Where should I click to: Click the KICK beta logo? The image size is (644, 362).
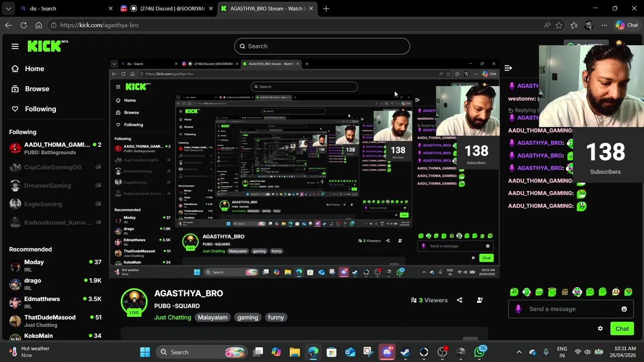point(48,46)
